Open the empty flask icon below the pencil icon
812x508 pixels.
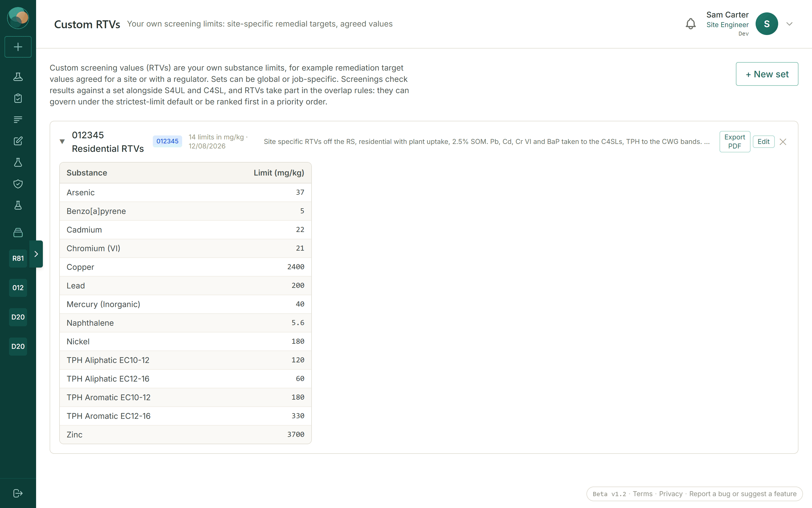(18, 163)
